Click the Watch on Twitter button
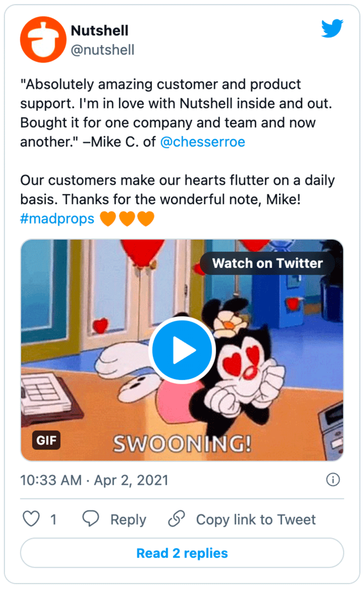The height and width of the screenshot is (590, 364). [268, 263]
